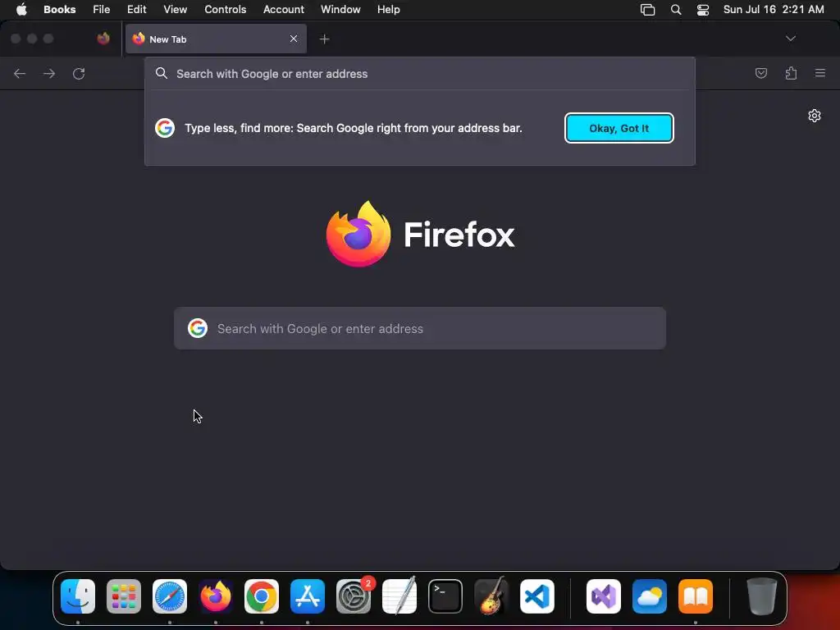Screen dimensions: 840x630
Task: Open Google Chrome from the Dock
Action: point(262,596)
